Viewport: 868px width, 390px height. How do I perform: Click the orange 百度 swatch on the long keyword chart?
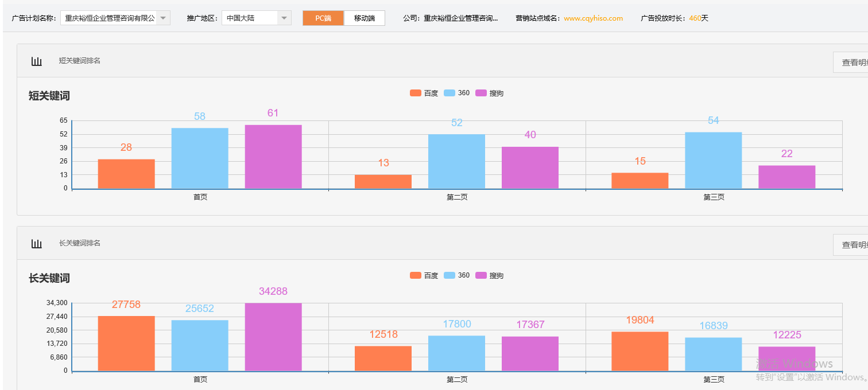pos(414,275)
